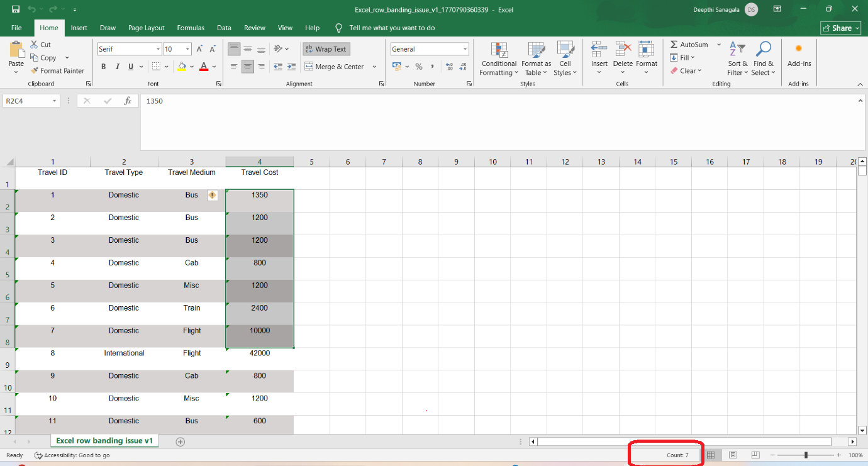This screenshot has height=466, width=868.
Task: Click the error warning icon beside Bus
Action: click(x=212, y=195)
